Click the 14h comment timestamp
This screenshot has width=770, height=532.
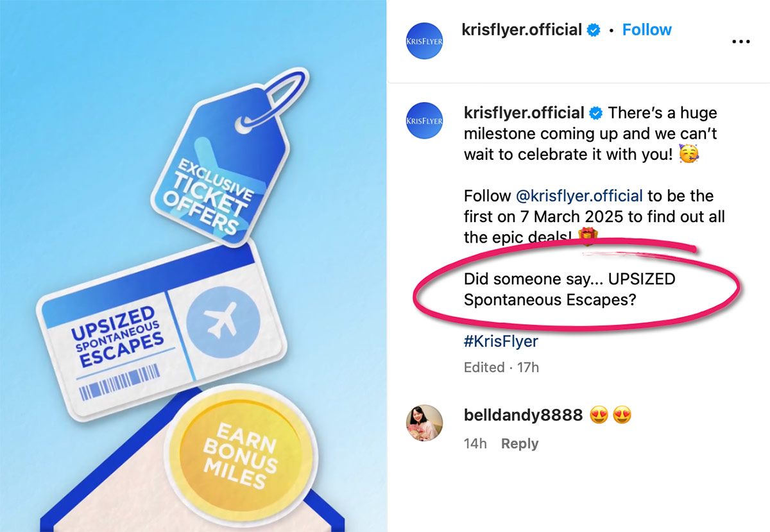click(475, 443)
